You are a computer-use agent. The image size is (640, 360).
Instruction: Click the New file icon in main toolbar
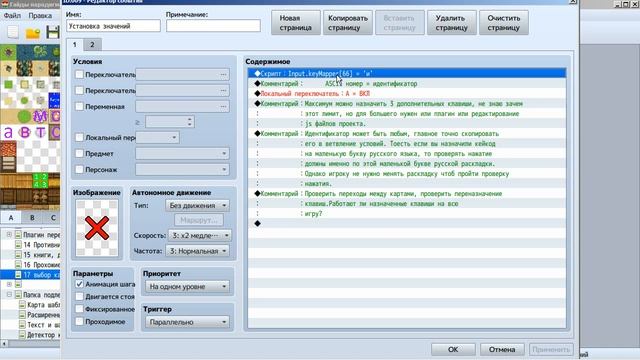click(13, 32)
